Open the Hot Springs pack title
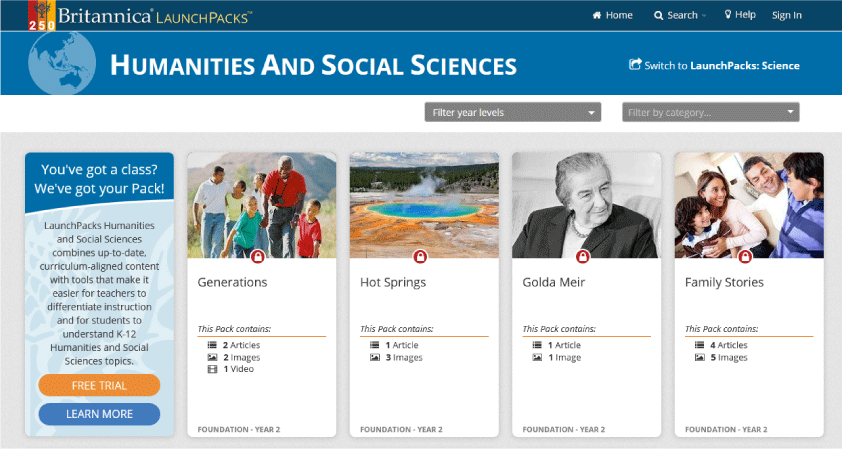The width and height of the screenshot is (842, 449). coord(393,282)
